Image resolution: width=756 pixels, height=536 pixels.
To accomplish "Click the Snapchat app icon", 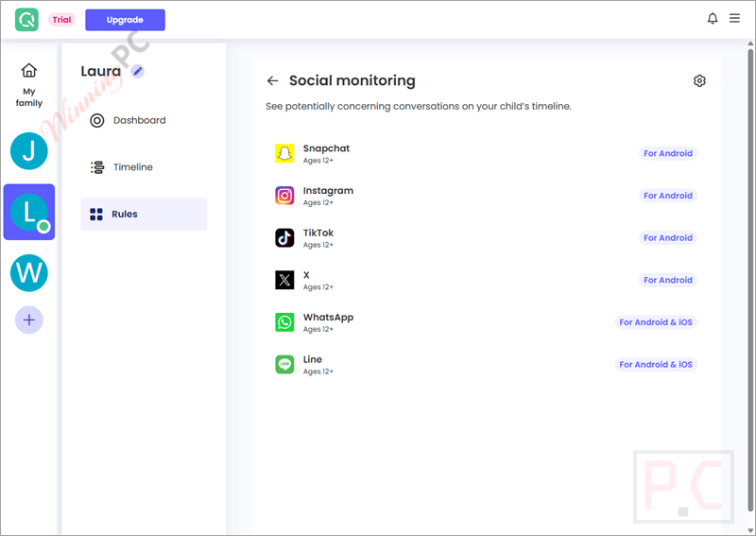I will point(284,153).
